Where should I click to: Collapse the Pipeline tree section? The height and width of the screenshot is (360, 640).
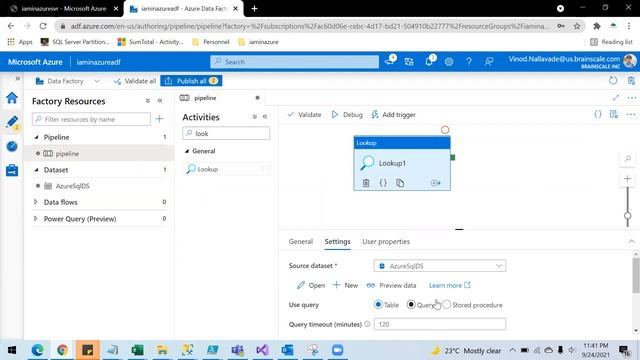click(x=36, y=137)
